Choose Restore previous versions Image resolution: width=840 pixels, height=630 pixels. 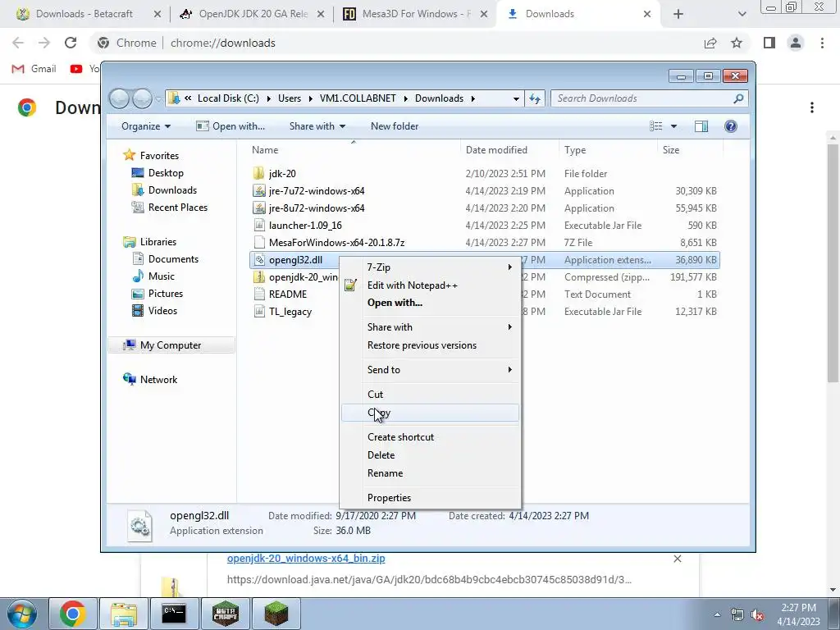(430, 345)
